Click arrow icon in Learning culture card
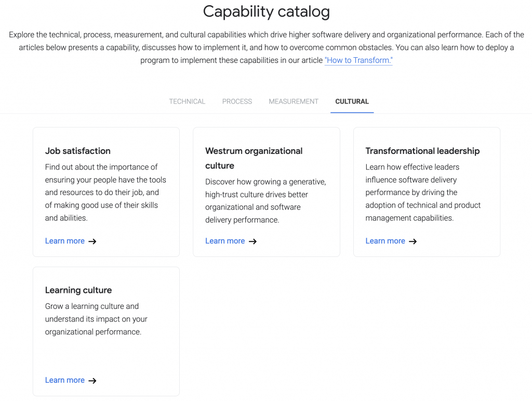The height and width of the screenshot is (401, 532). pos(92,381)
